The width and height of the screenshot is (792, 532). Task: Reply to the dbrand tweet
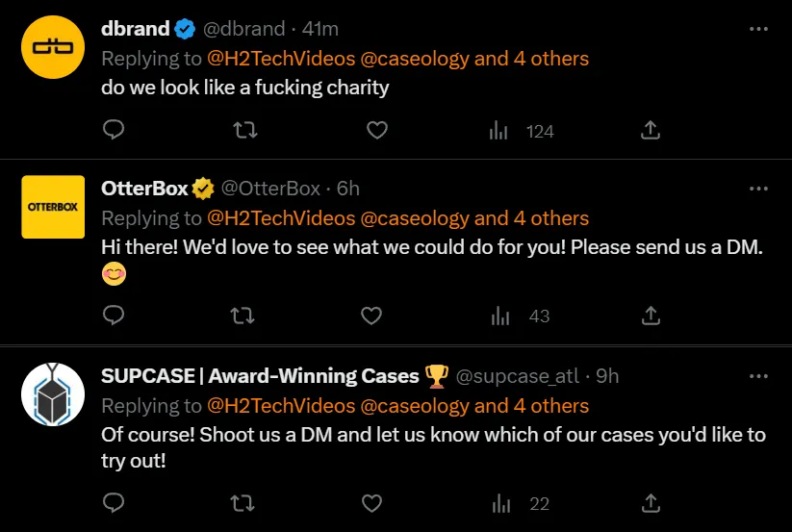[x=114, y=130]
